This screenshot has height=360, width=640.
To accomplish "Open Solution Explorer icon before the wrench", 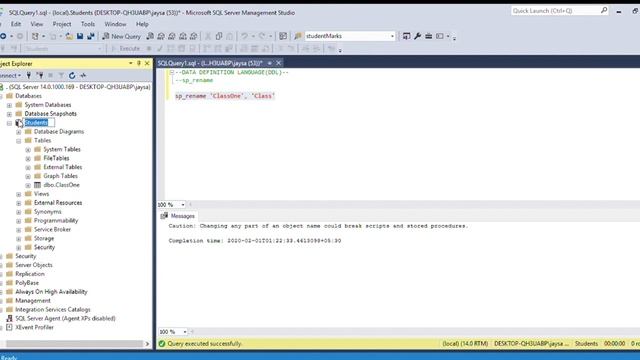I will coord(406,36).
